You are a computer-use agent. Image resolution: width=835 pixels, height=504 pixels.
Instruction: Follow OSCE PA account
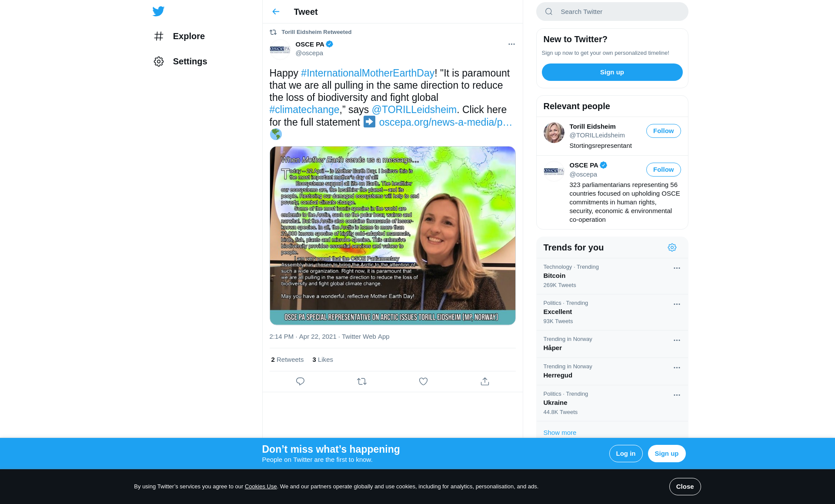point(663,170)
